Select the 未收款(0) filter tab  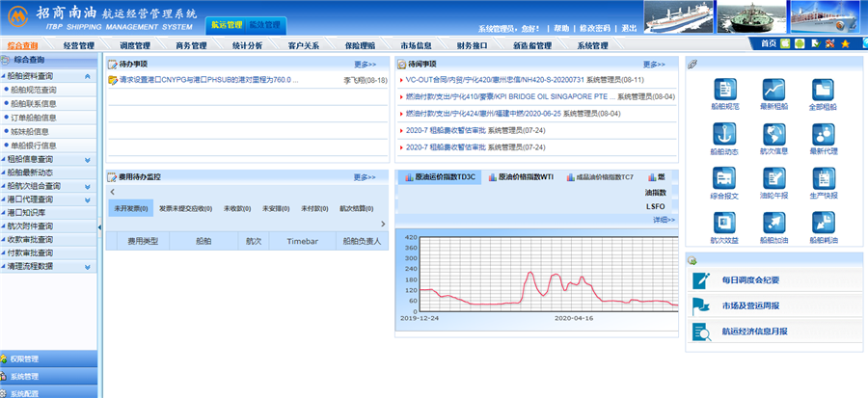236,208
